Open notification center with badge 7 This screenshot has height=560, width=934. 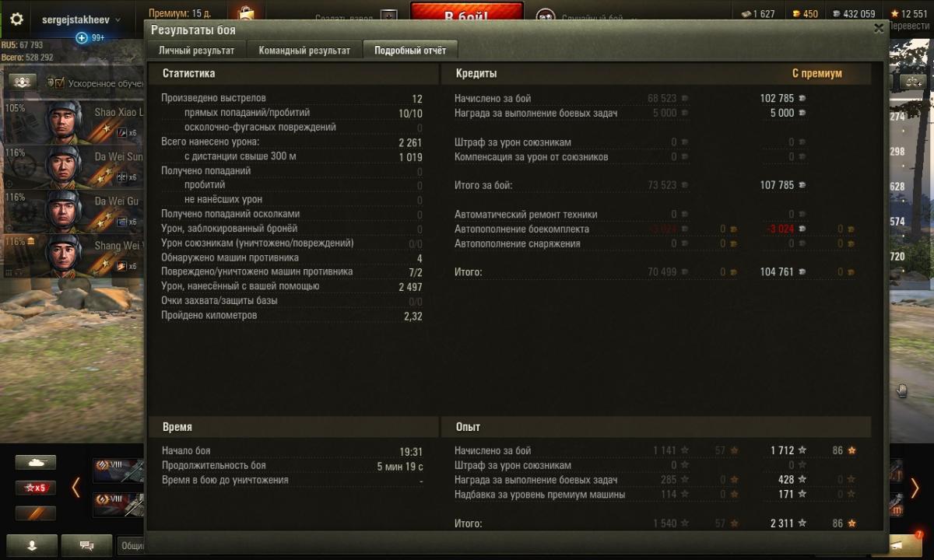click(906, 545)
